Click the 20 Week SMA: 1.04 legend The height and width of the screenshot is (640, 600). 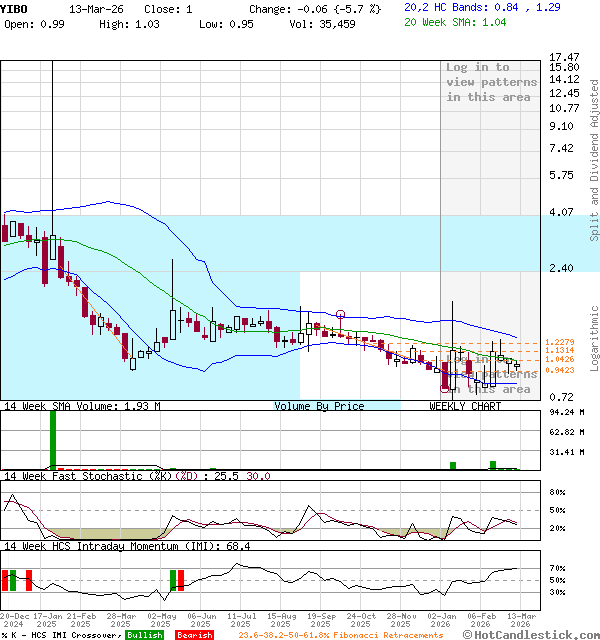coord(455,22)
